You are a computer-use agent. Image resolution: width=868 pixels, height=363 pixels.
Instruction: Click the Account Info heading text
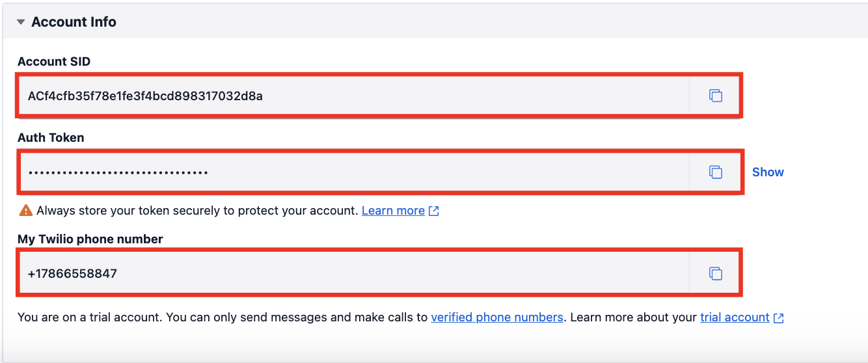[74, 22]
